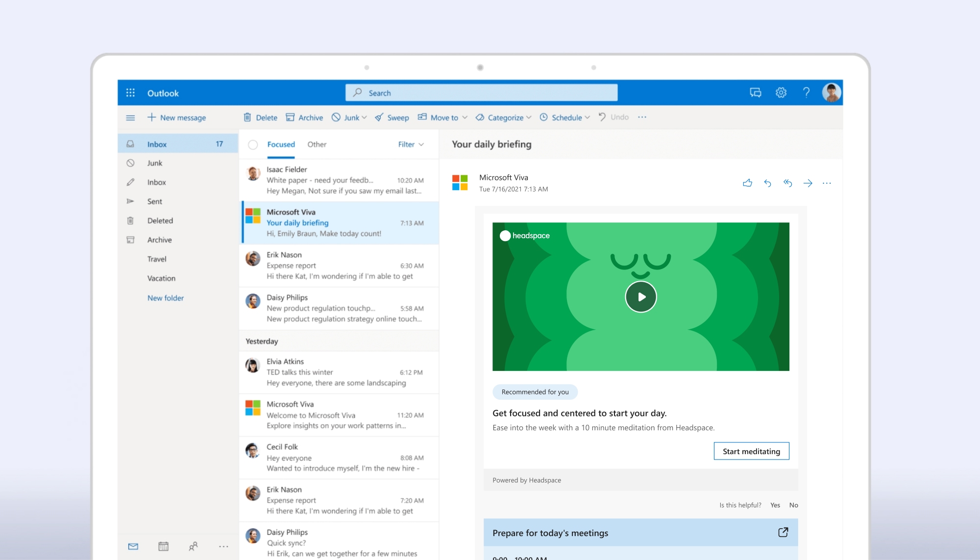
Task: Toggle select-all messages circle
Action: [253, 145]
